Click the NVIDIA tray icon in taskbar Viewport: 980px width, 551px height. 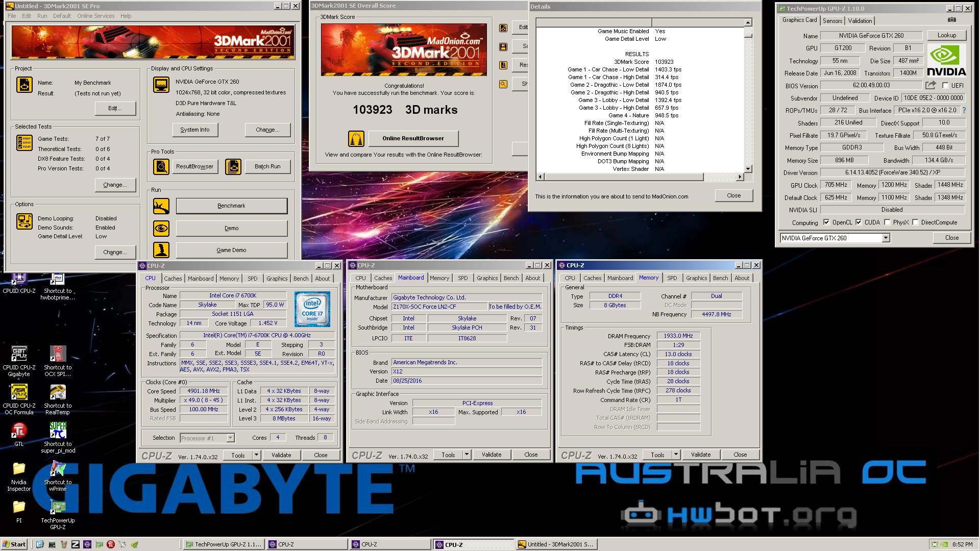(x=944, y=544)
